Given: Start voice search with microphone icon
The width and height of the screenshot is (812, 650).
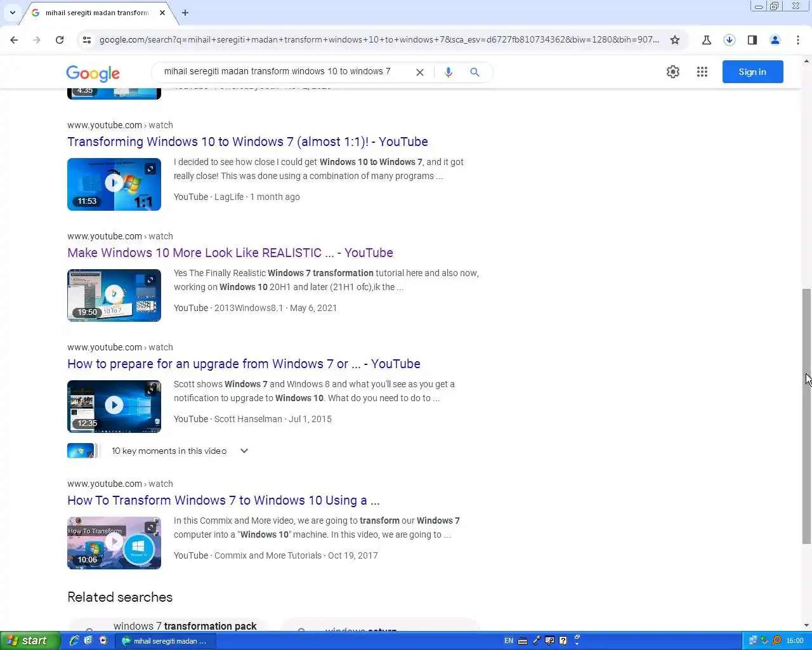Looking at the screenshot, I should (x=449, y=72).
